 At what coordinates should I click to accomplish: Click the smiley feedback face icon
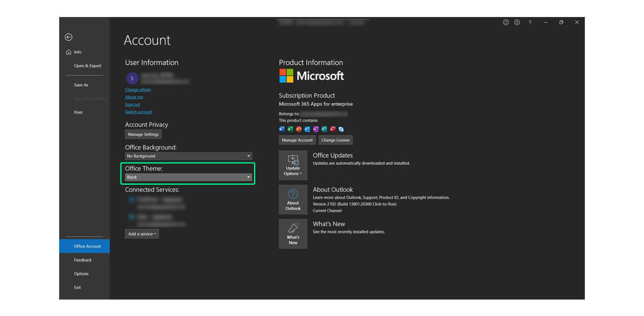(x=506, y=22)
